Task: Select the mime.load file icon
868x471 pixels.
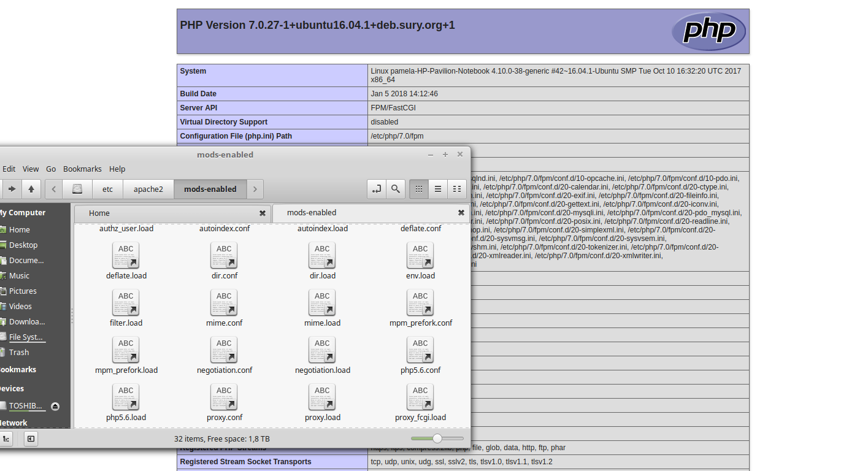Action: point(322,302)
